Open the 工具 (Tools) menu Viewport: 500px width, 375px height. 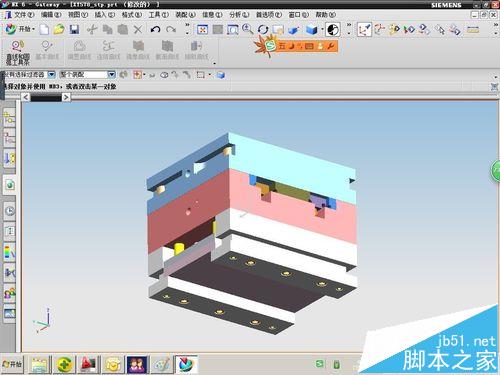[159, 15]
